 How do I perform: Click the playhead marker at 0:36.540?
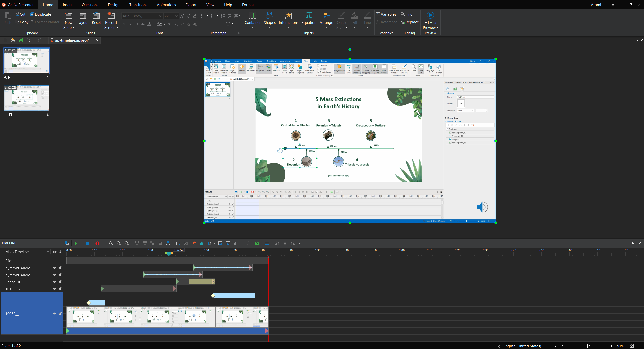pyautogui.click(x=169, y=254)
